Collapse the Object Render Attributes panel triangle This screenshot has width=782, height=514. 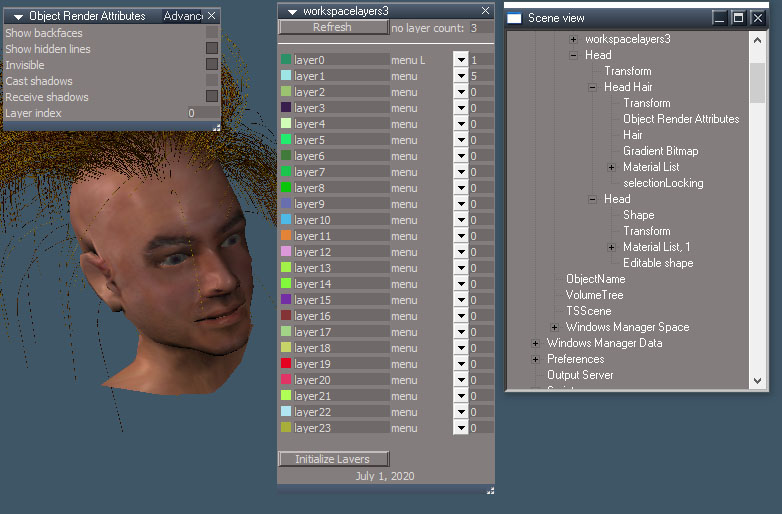(x=18, y=17)
